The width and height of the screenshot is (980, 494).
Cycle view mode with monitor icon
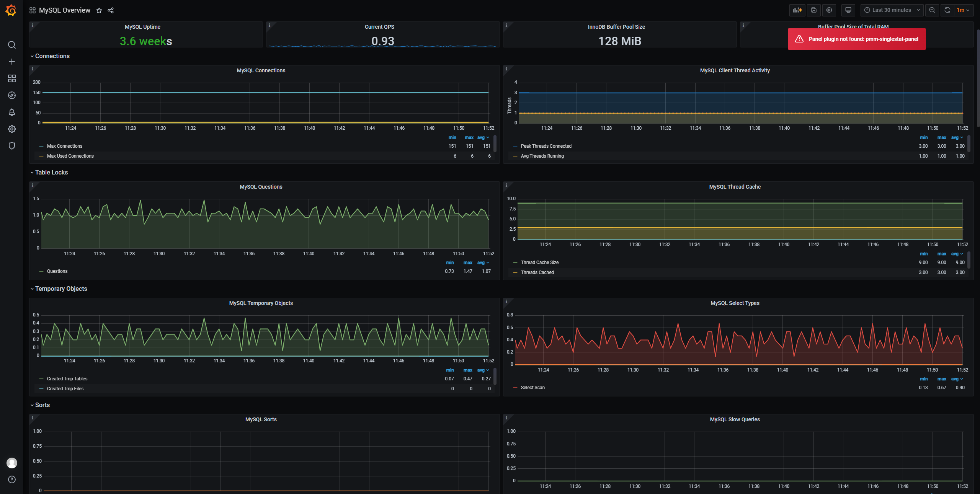point(848,10)
